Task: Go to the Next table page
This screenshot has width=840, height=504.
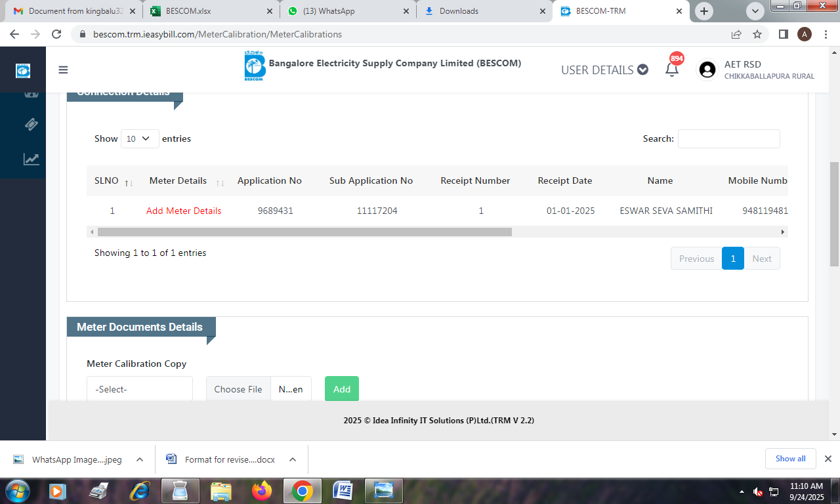Action: click(762, 259)
